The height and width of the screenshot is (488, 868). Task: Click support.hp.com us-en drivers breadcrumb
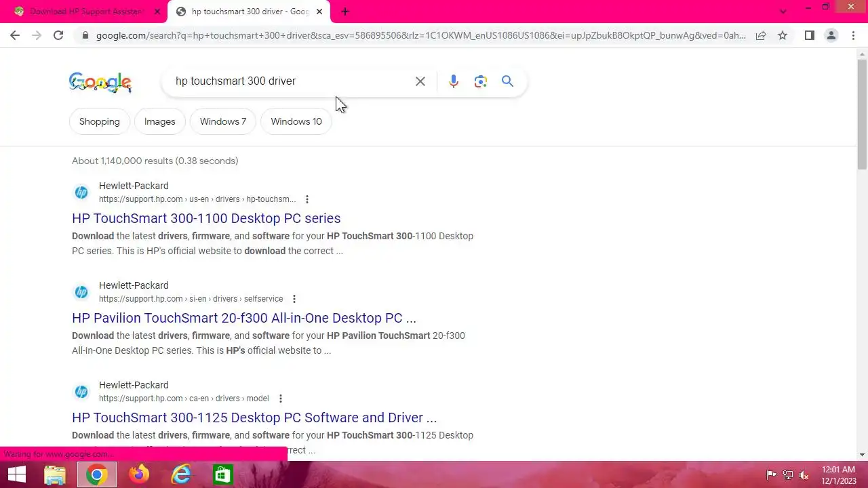click(x=197, y=199)
